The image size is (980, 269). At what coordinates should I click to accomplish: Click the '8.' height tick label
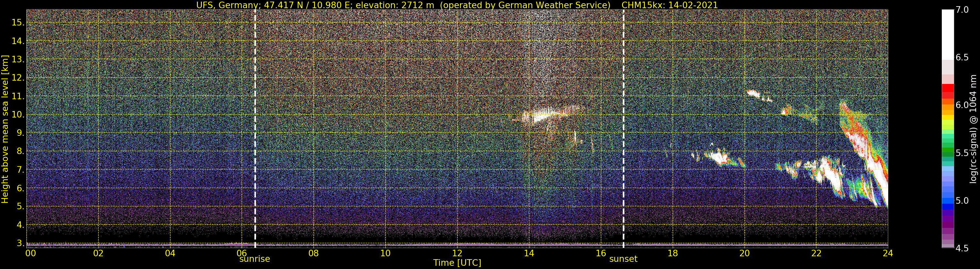pyautogui.click(x=20, y=151)
